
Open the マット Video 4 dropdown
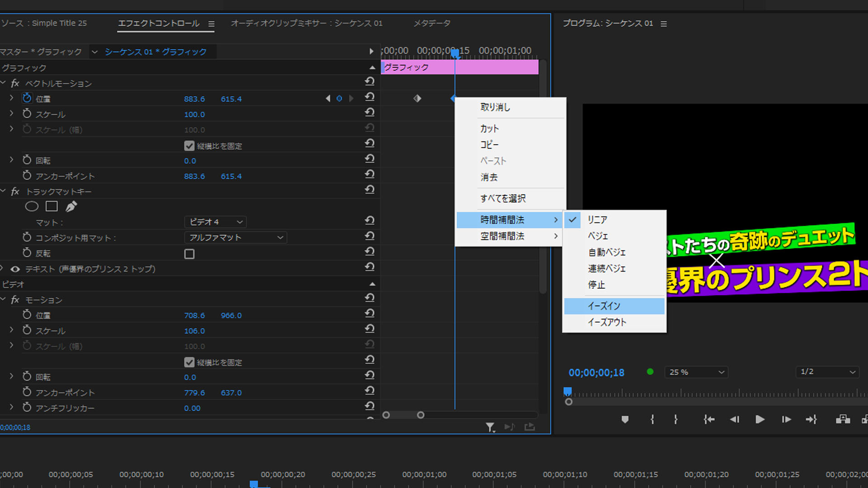click(x=216, y=222)
